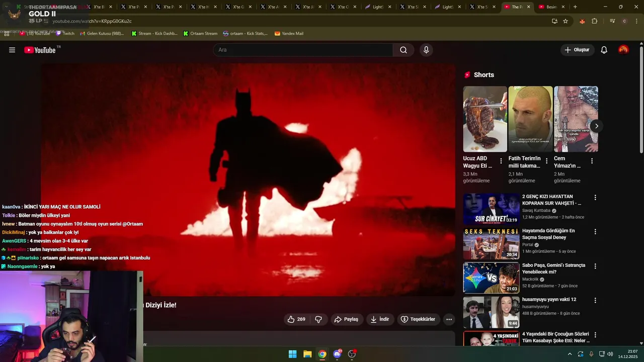Open 'Hayatımda Gördüğüm En Saçma Sosyal Deney' title
This screenshot has width=644, height=362.
(x=548, y=234)
